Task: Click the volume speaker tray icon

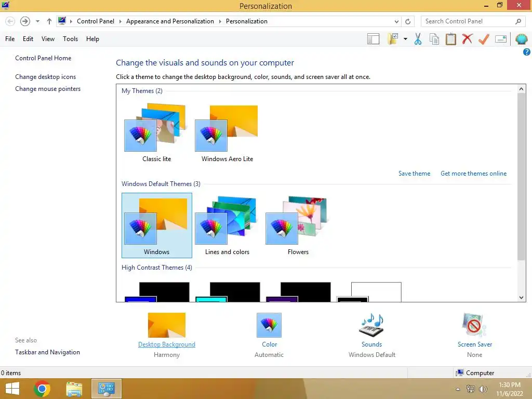Action: point(483,389)
